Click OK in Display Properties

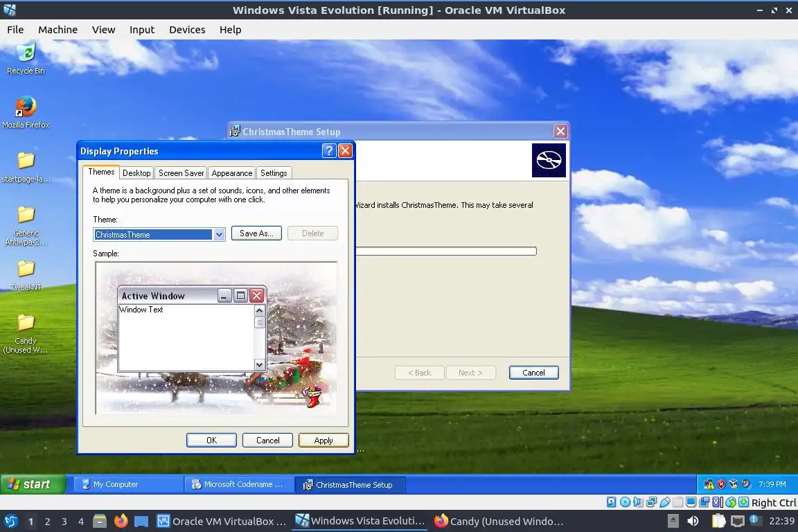pyautogui.click(x=211, y=441)
